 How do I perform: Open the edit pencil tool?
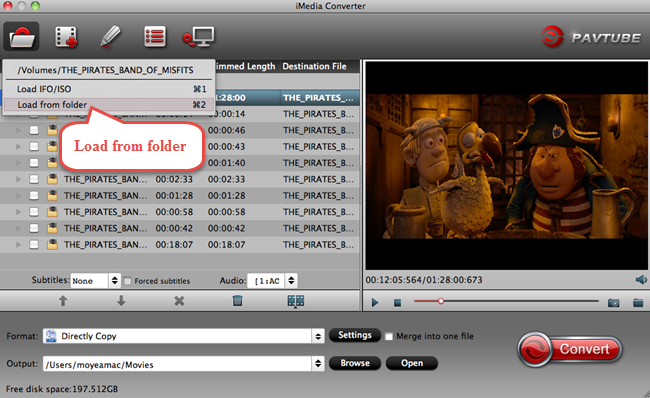click(x=110, y=36)
